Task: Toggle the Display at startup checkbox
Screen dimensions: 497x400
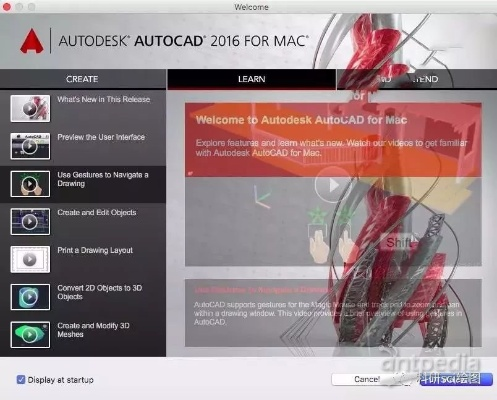Action: [x=21, y=380]
